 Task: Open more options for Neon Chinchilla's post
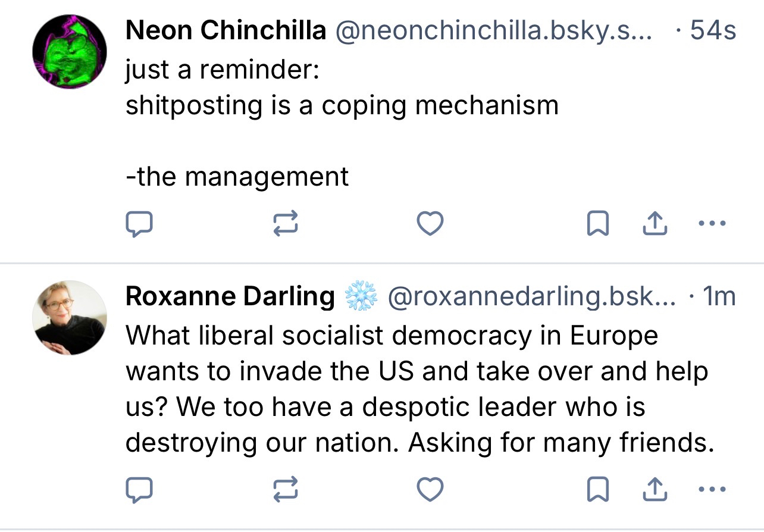[712, 224]
